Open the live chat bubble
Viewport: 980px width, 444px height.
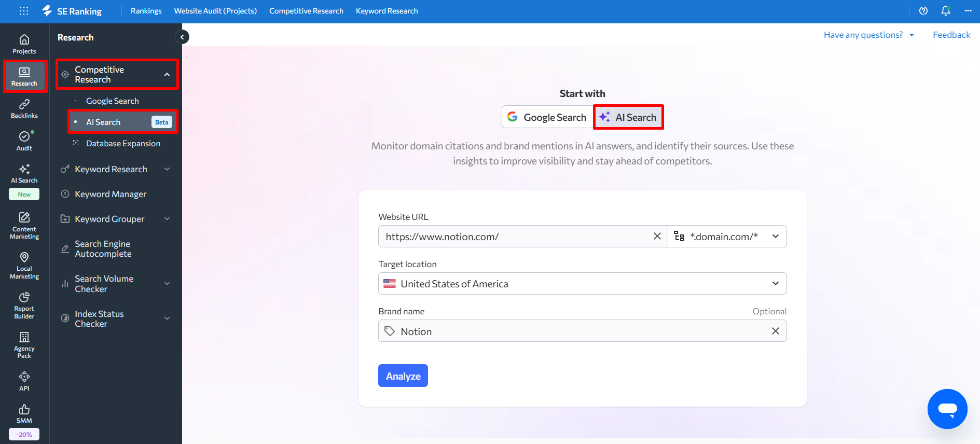(x=947, y=409)
